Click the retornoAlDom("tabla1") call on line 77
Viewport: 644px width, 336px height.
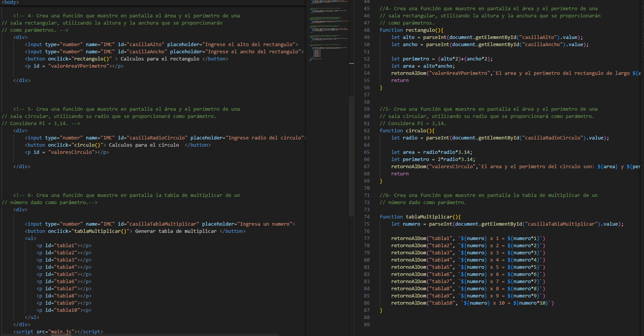tap(468, 238)
